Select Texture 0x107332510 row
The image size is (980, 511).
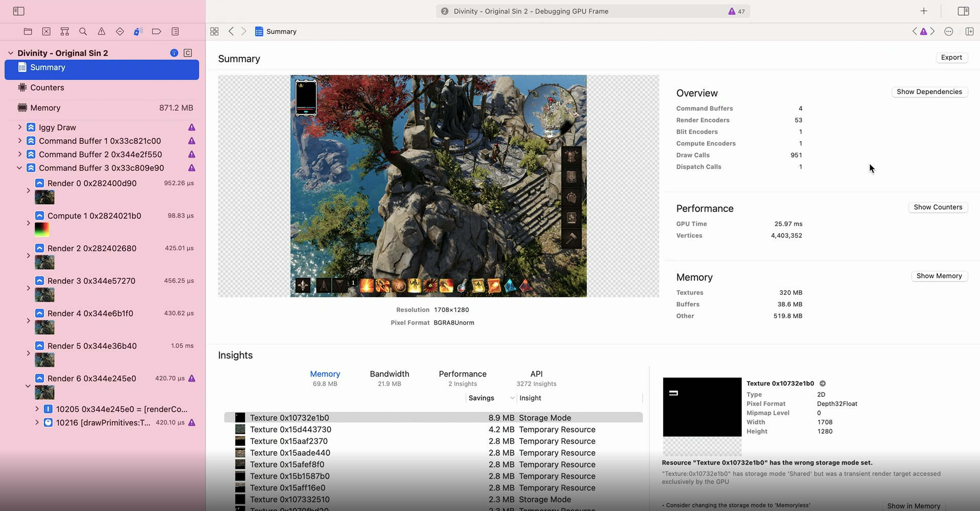tap(433, 500)
